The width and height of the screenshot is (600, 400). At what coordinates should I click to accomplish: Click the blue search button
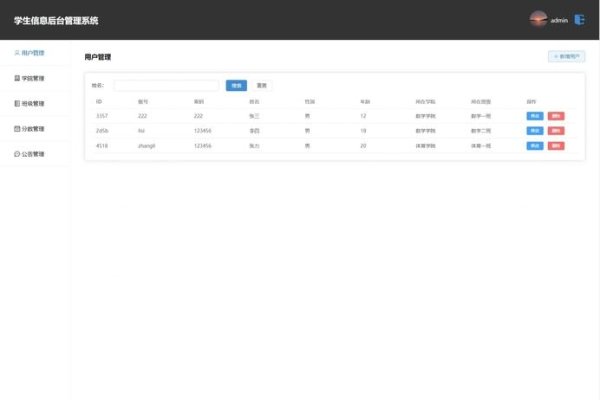pyautogui.click(x=236, y=85)
